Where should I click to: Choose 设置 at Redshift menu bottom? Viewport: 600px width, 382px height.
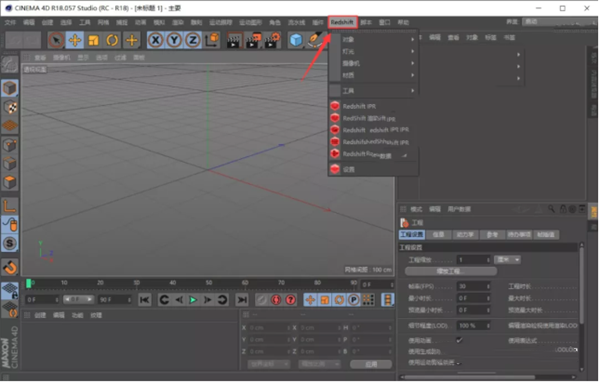(373, 169)
